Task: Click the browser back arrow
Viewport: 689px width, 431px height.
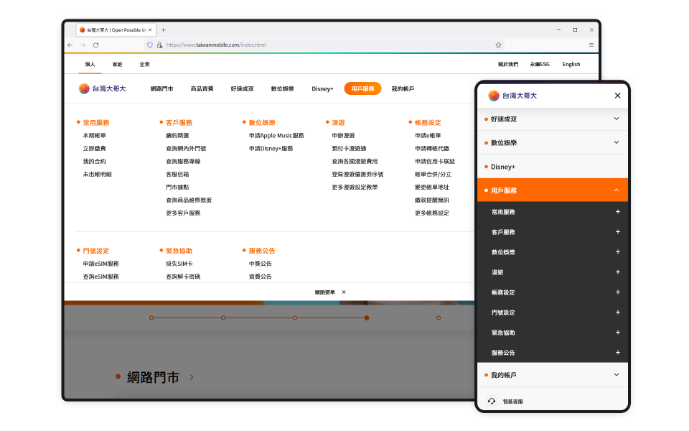Action: (70, 45)
